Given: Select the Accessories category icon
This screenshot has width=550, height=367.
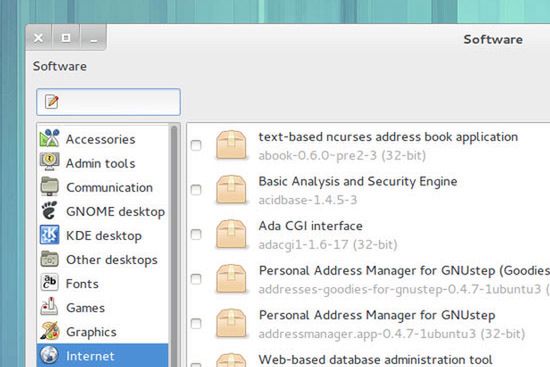Looking at the screenshot, I should pos(49,138).
